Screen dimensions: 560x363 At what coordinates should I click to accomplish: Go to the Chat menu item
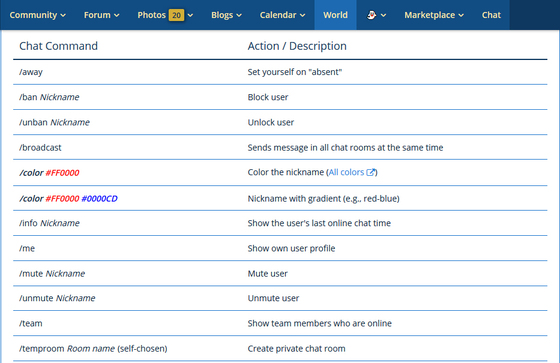(x=491, y=15)
